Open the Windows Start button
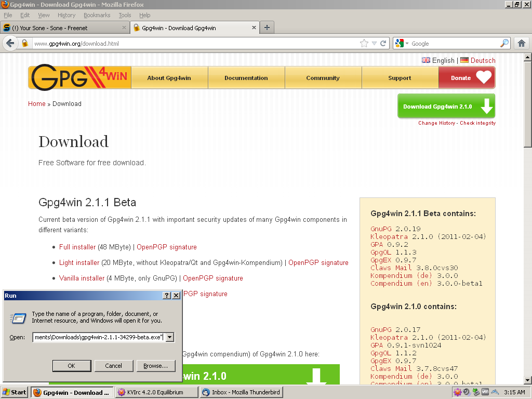The image size is (532, 399). 14,392
